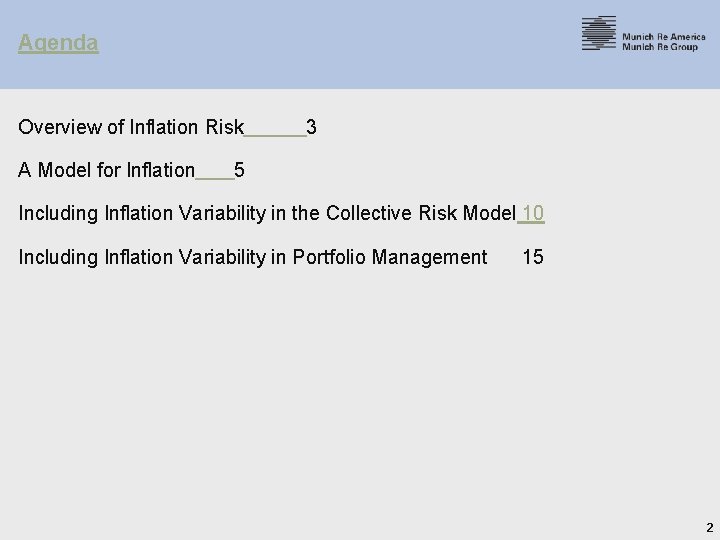Viewport: 720px width, 540px height.
Task: Select the Overview of Inflation Risk entry
Action: [x=131, y=127]
